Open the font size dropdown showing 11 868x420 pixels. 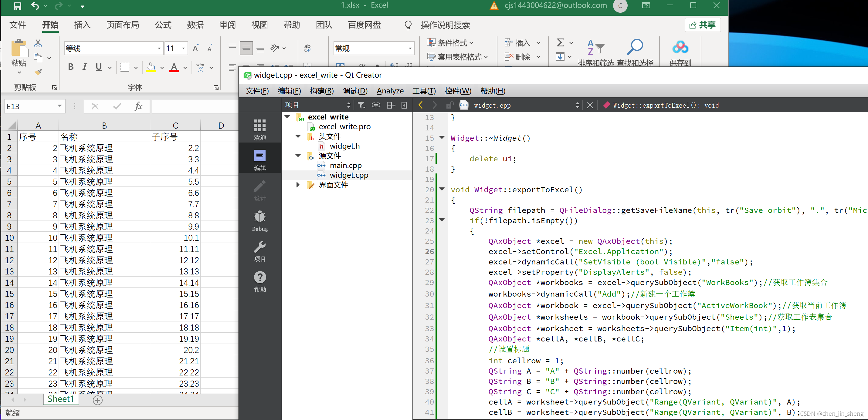[x=183, y=49]
